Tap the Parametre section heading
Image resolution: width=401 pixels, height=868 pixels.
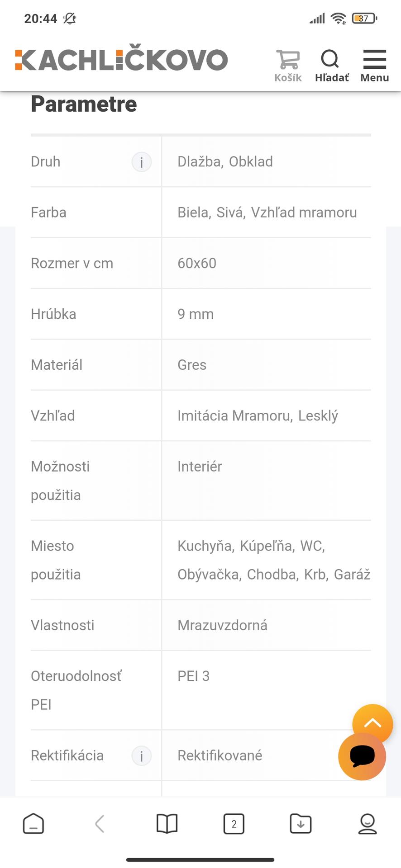tap(84, 104)
